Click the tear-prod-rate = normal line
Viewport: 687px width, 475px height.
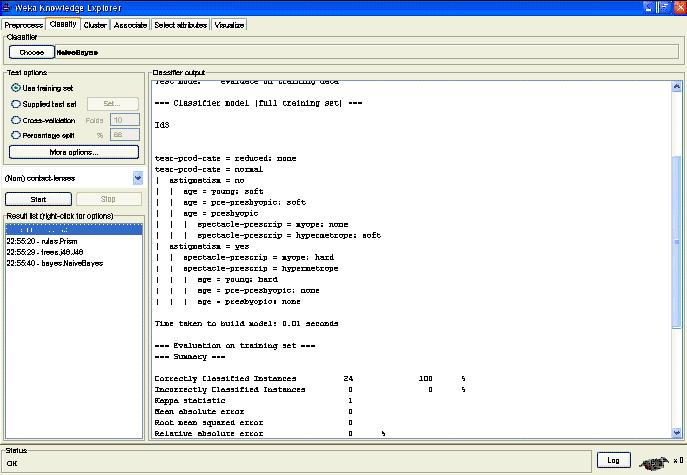tap(209, 169)
